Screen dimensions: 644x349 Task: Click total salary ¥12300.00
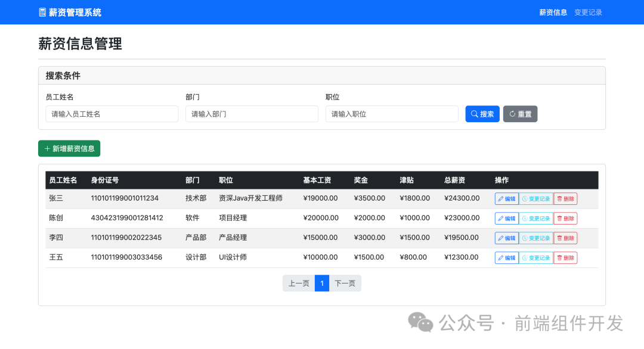tap(461, 257)
